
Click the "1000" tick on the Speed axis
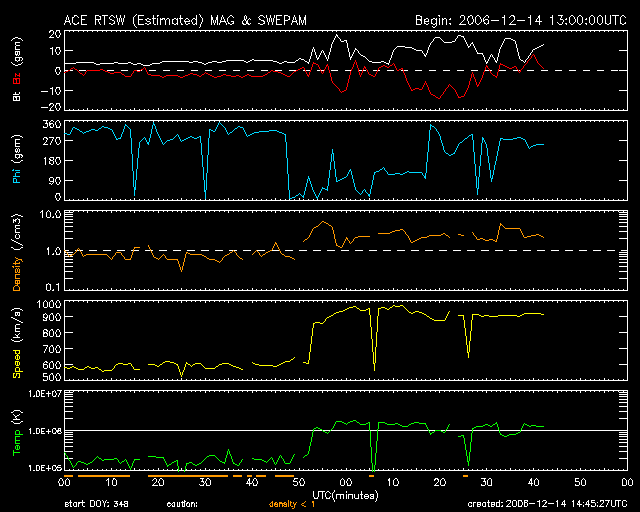coord(49,304)
